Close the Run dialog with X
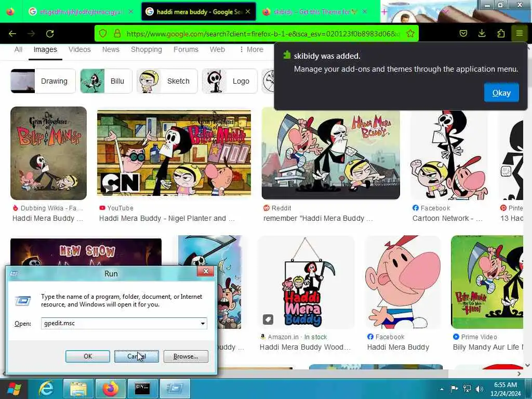This screenshot has width=532, height=399. pos(206,271)
